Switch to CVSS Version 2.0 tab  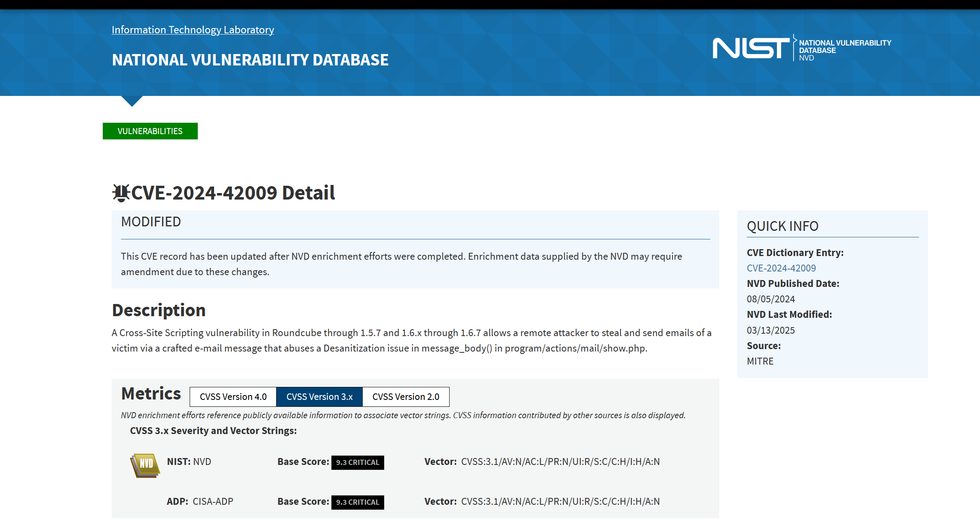tap(405, 397)
